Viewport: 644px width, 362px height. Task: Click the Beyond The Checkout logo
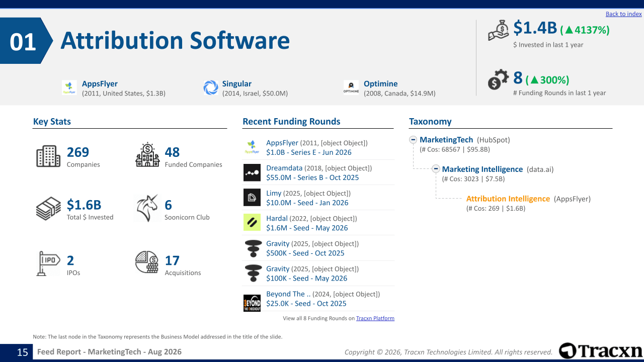252,303
